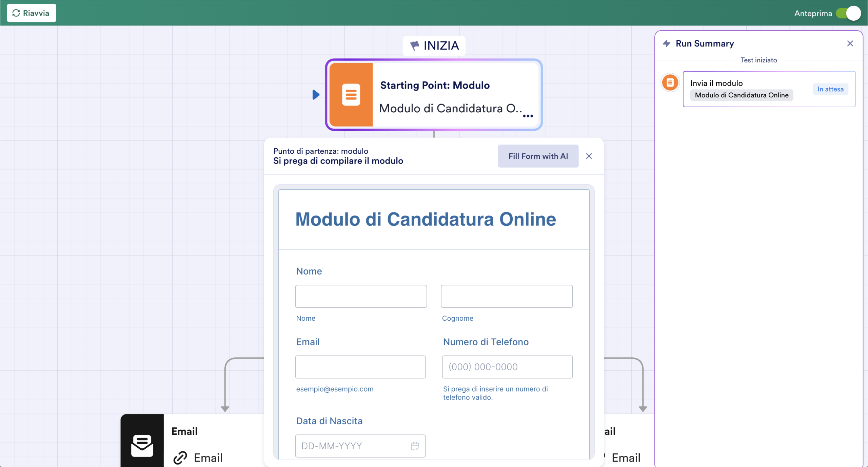The image size is (868, 467).
Task: Toggle the Anteprima preview switch
Action: tap(848, 13)
